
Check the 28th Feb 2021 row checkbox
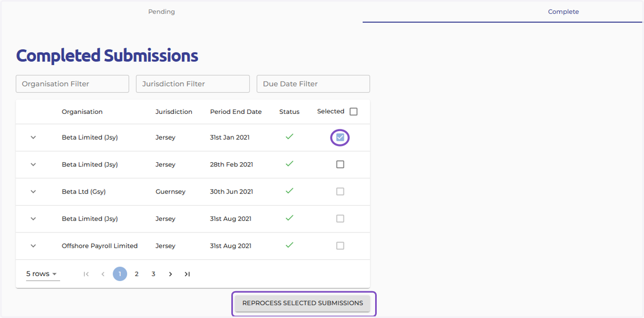pos(340,164)
